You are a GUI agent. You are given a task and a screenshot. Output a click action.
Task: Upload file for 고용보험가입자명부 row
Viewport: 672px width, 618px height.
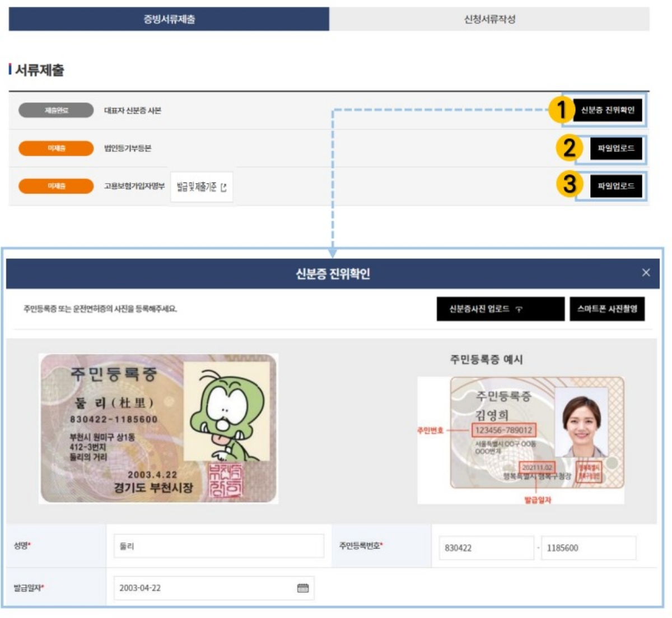pos(616,186)
